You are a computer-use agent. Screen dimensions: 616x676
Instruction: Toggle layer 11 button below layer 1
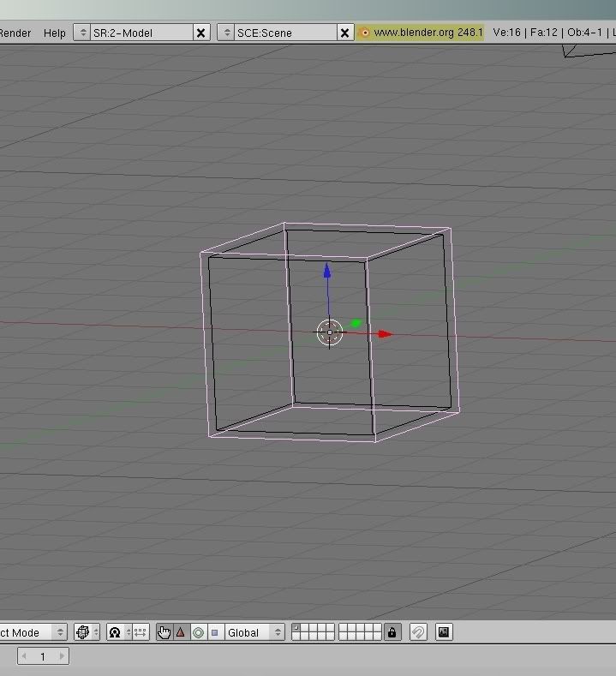click(x=296, y=637)
